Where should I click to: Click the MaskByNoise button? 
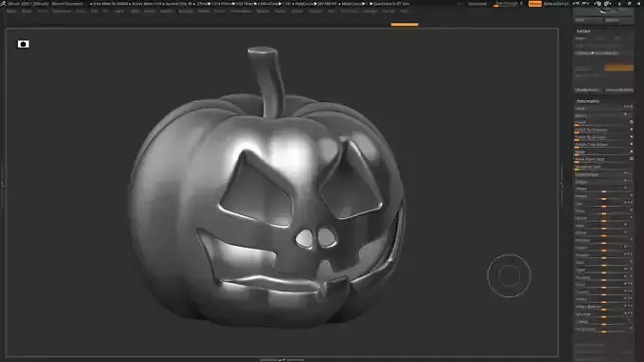click(x=588, y=90)
